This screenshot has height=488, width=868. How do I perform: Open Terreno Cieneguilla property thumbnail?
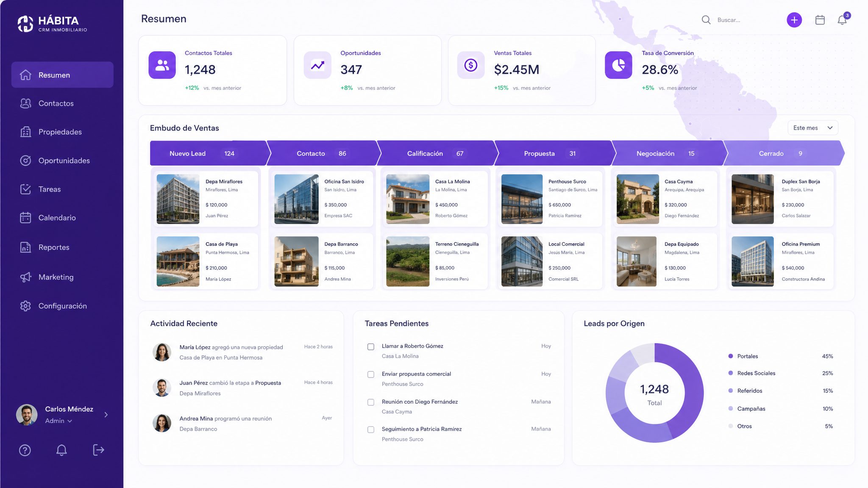(408, 261)
